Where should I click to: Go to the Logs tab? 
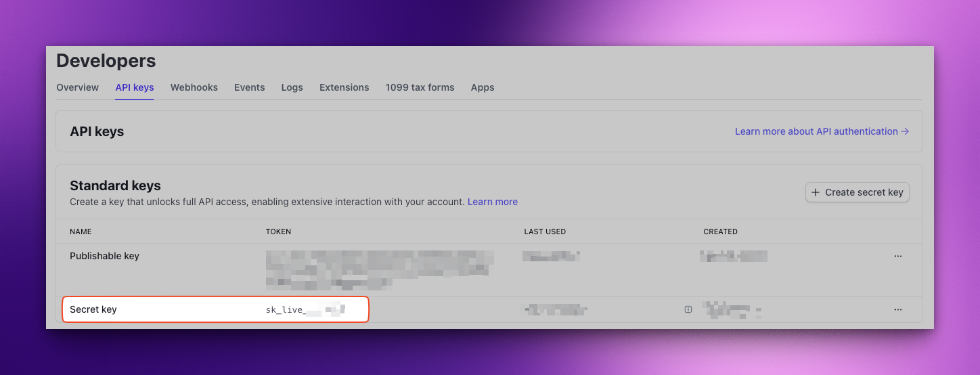(292, 87)
